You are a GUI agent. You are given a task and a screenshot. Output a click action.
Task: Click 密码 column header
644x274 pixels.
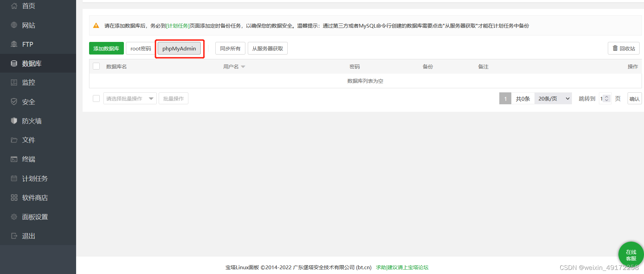(x=355, y=66)
